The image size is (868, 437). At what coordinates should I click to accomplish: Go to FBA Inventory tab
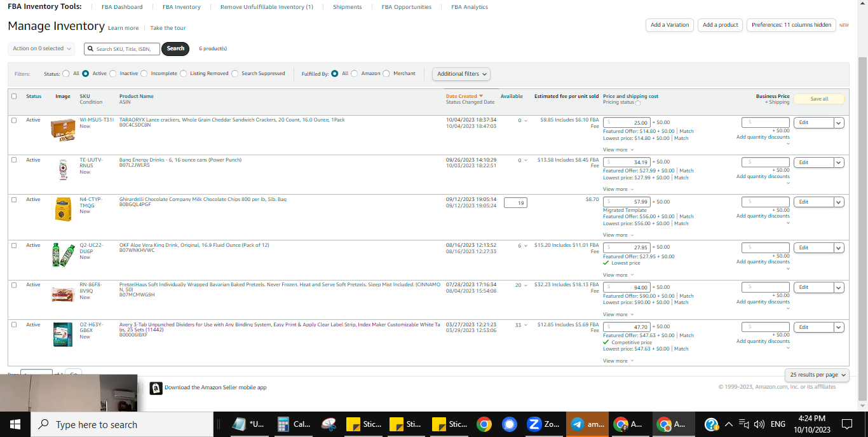(x=182, y=7)
